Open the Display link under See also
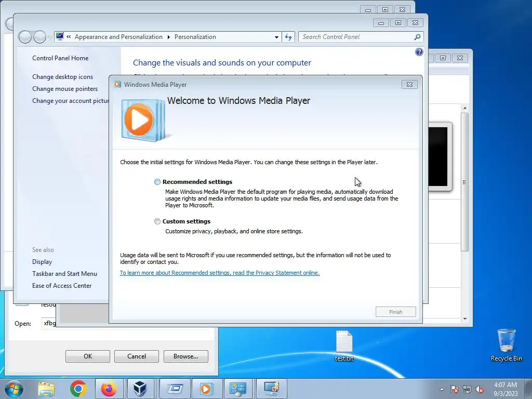Screen dimensions: 532x399 click(42, 262)
